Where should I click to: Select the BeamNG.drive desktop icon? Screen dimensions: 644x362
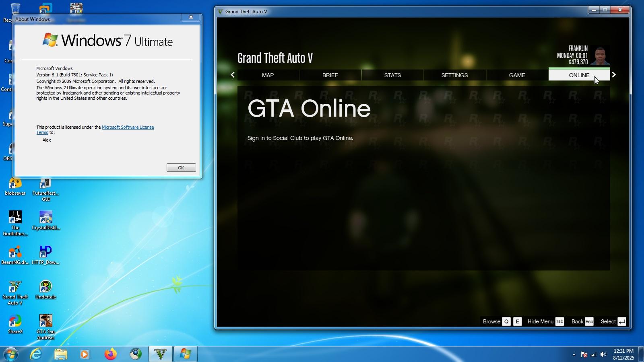pyautogui.click(x=15, y=255)
